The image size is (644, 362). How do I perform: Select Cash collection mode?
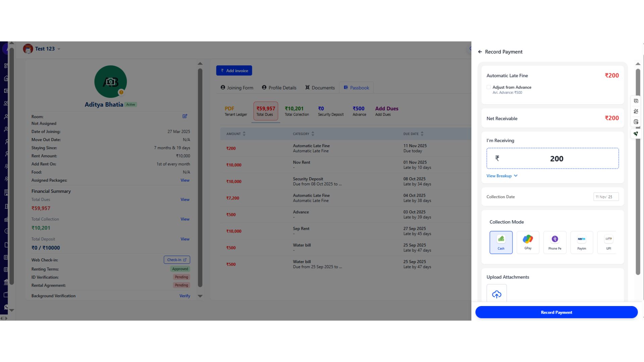click(x=501, y=242)
